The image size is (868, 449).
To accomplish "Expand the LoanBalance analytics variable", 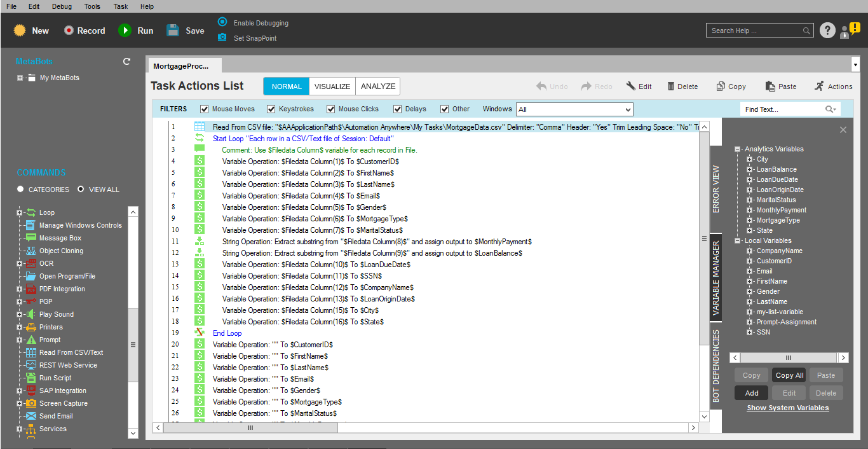I will [x=750, y=170].
